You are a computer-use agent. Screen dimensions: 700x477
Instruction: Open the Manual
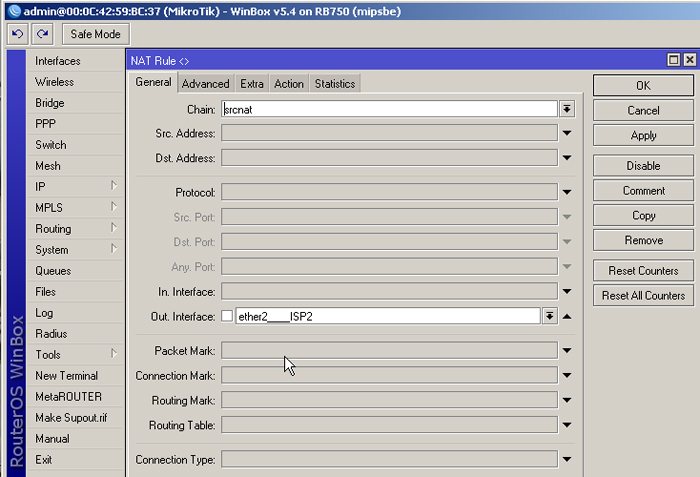[75, 439]
